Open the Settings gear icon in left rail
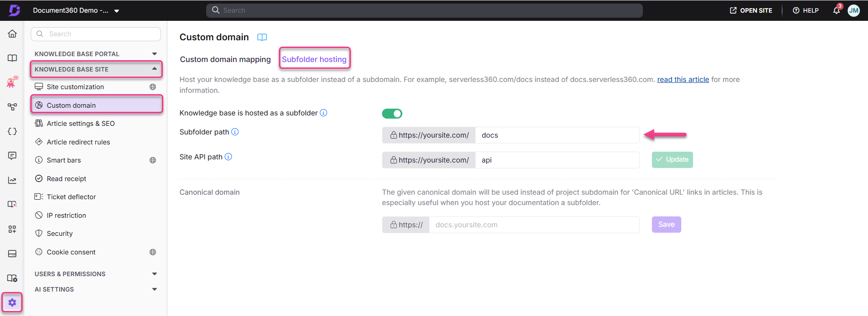 pos(12,302)
